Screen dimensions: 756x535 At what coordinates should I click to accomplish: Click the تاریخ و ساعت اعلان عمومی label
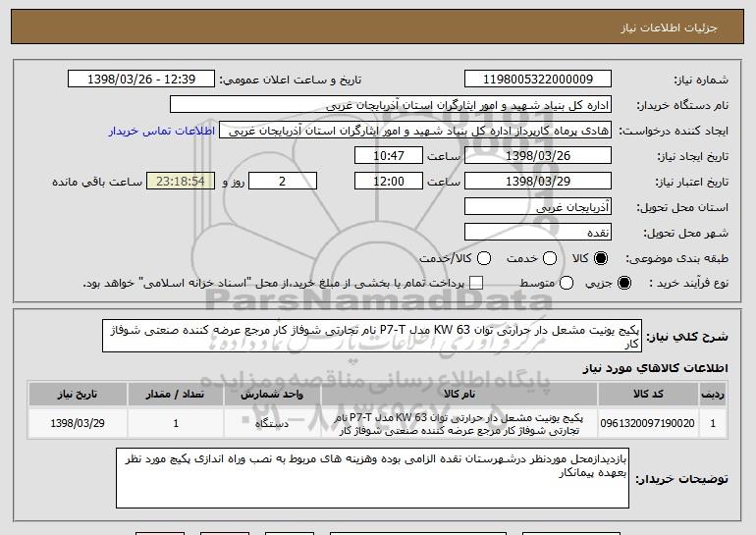pyautogui.click(x=291, y=80)
